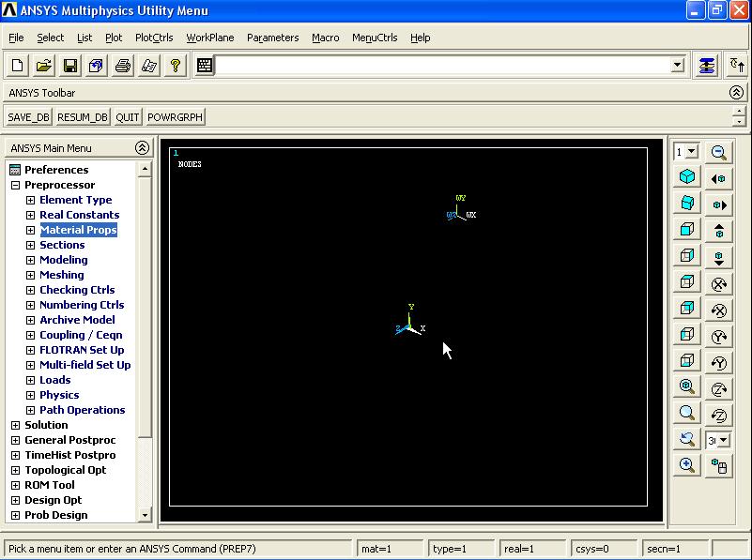This screenshot has width=752, height=560.
Task: Rotate model about screen Z negative
Action: click(718, 416)
